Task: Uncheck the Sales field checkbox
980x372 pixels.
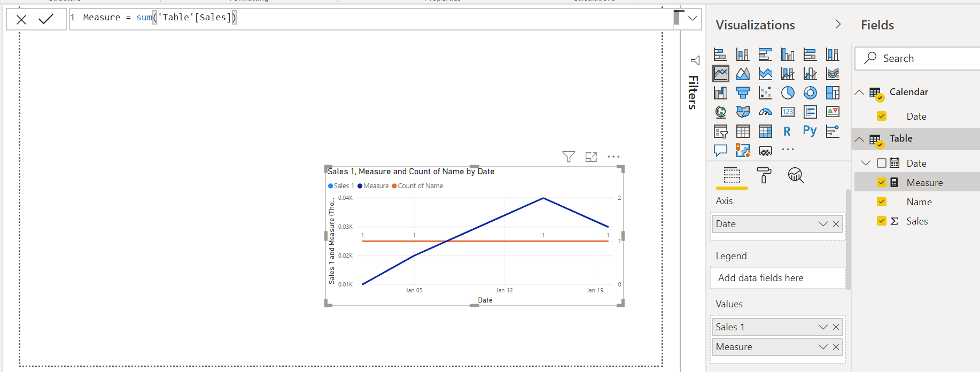Action: click(882, 221)
